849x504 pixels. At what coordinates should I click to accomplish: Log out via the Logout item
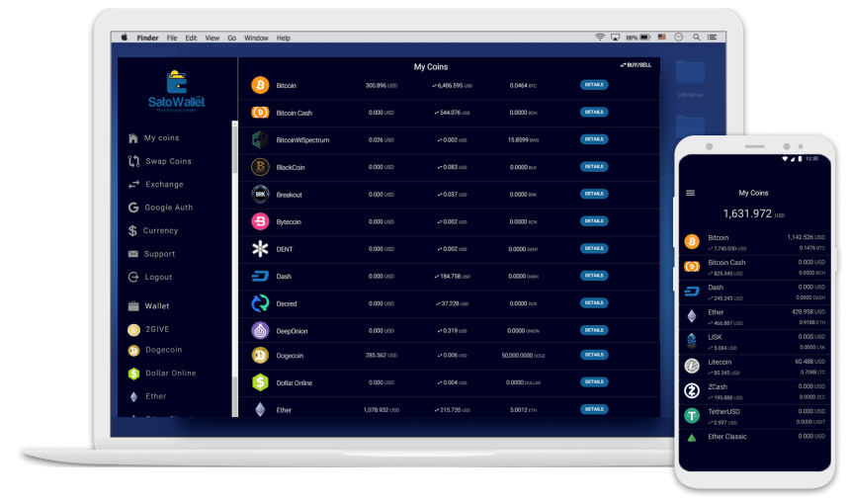pos(158,278)
